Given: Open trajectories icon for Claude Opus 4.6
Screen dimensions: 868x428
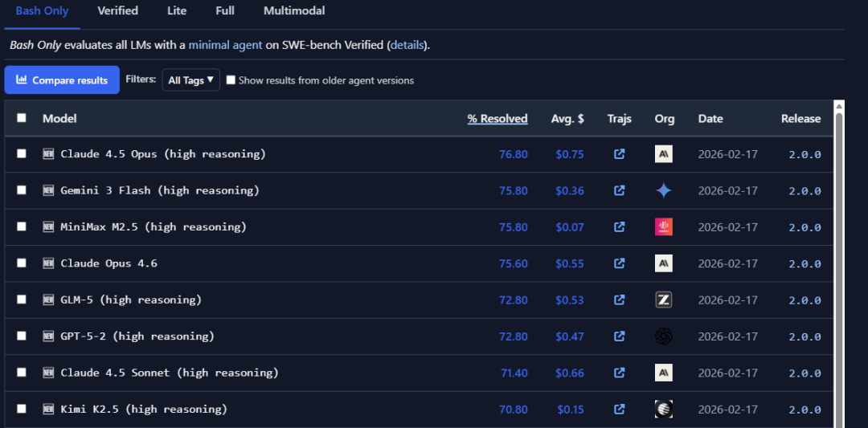Looking at the screenshot, I should click(619, 263).
